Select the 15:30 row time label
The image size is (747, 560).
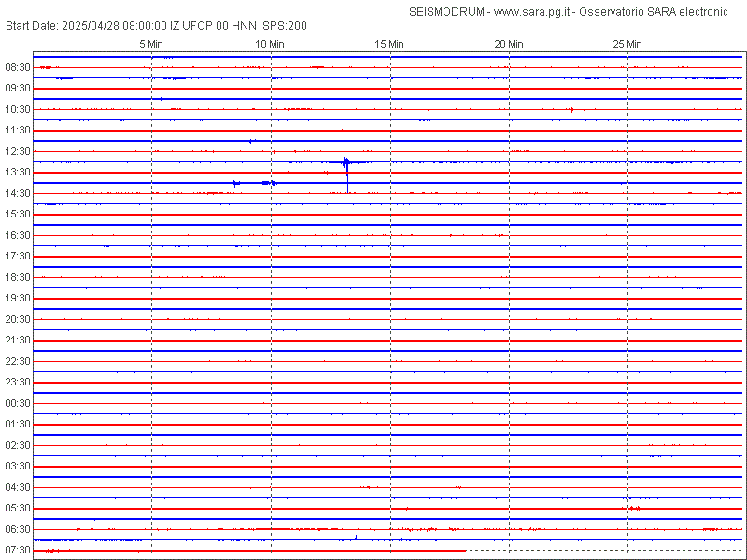click(x=18, y=215)
